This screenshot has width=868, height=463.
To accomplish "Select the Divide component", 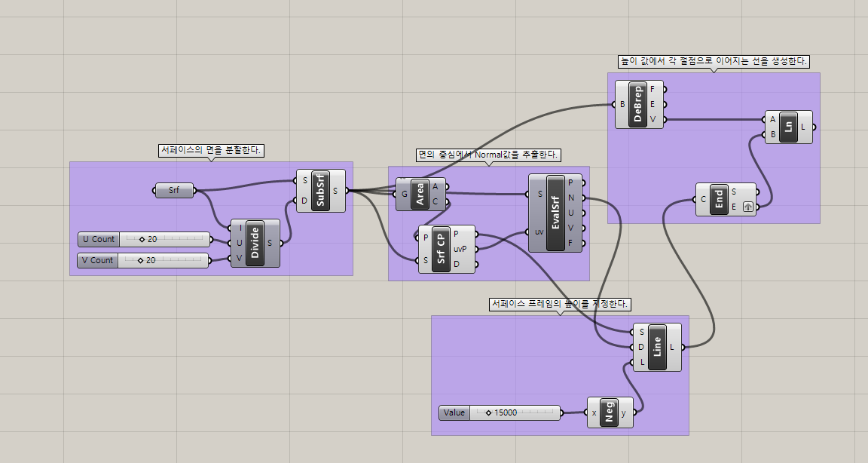I will [x=254, y=243].
